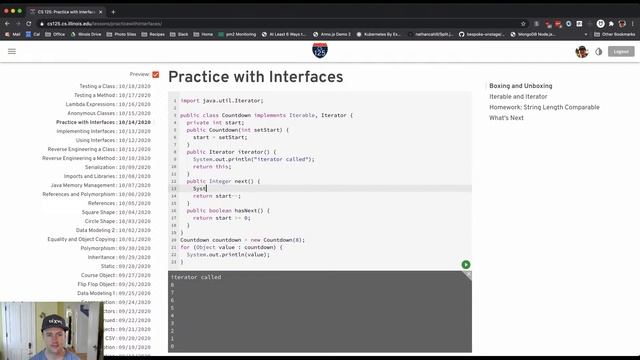Toggle the Preview checkbox

[x=156, y=74]
